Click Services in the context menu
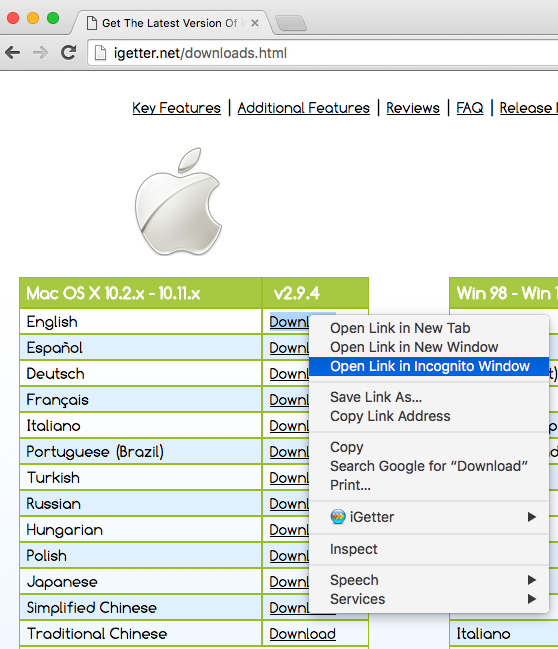This screenshot has width=558, height=649. pos(429,599)
